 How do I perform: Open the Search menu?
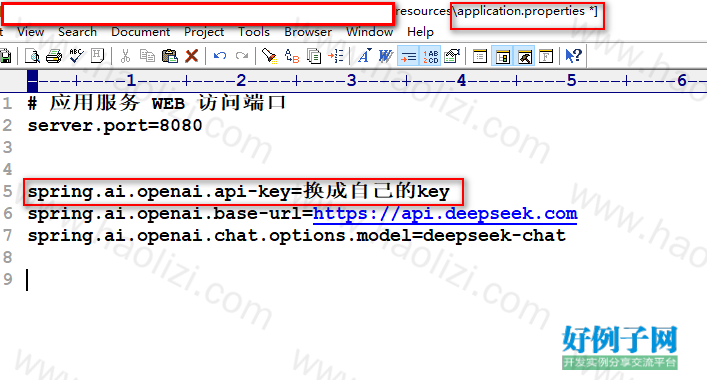click(x=77, y=32)
